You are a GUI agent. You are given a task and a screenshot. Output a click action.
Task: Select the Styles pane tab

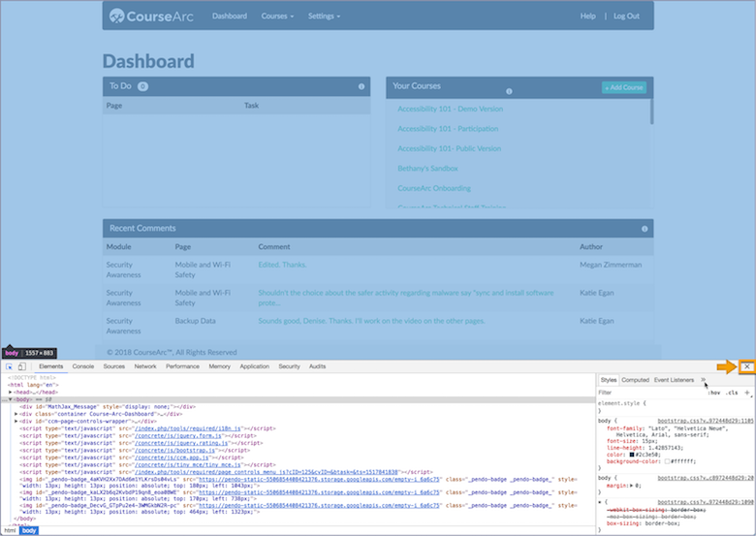[609, 380]
